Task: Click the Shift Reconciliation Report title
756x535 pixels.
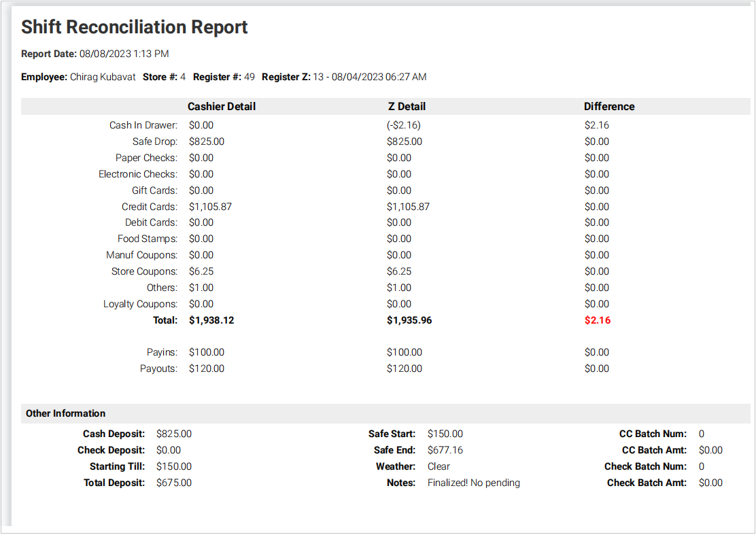Action: click(x=134, y=27)
